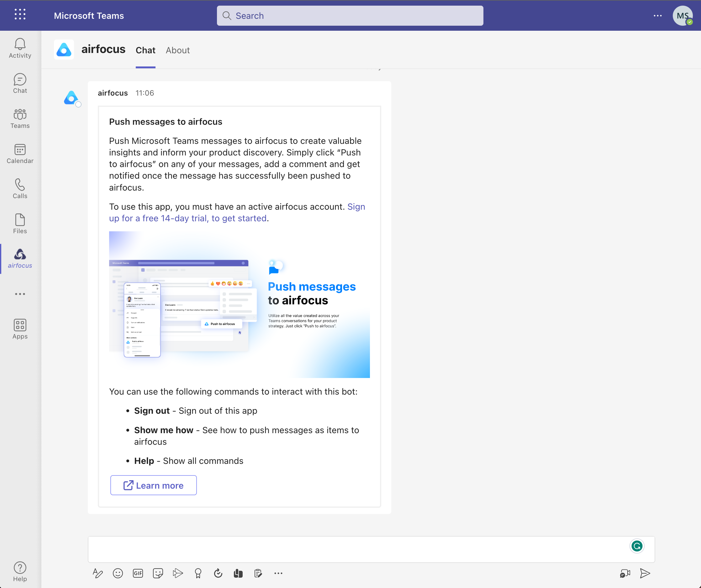Click the airfocus sender name on the message

click(x=113, y=93)
